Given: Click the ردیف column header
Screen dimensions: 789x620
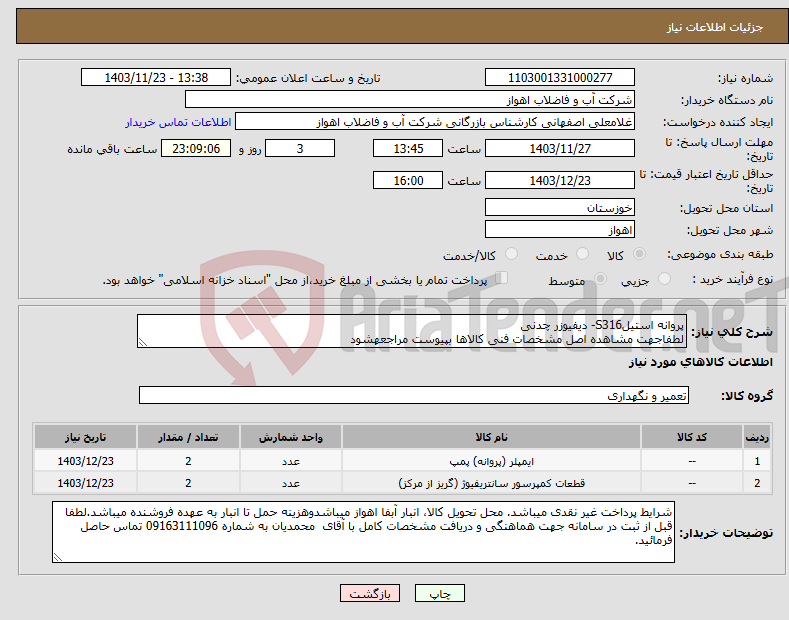Looking at the screenshot, I should (x=757, y=437).
